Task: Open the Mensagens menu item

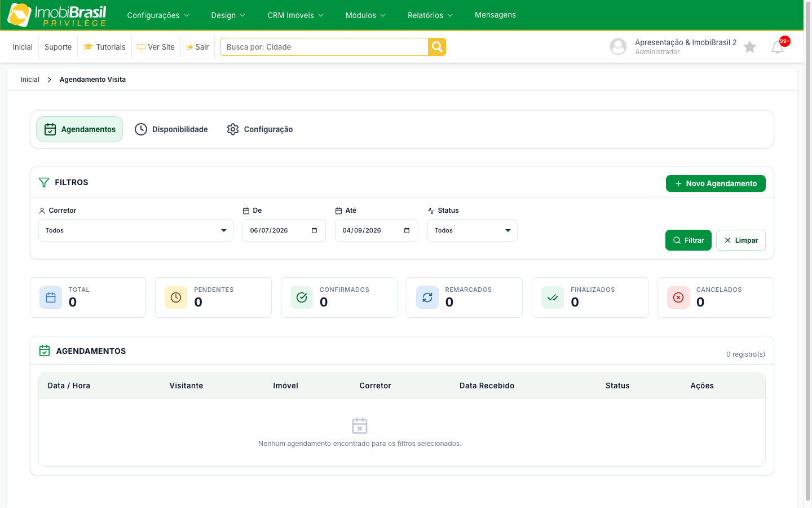Action: tap(495, 15)
